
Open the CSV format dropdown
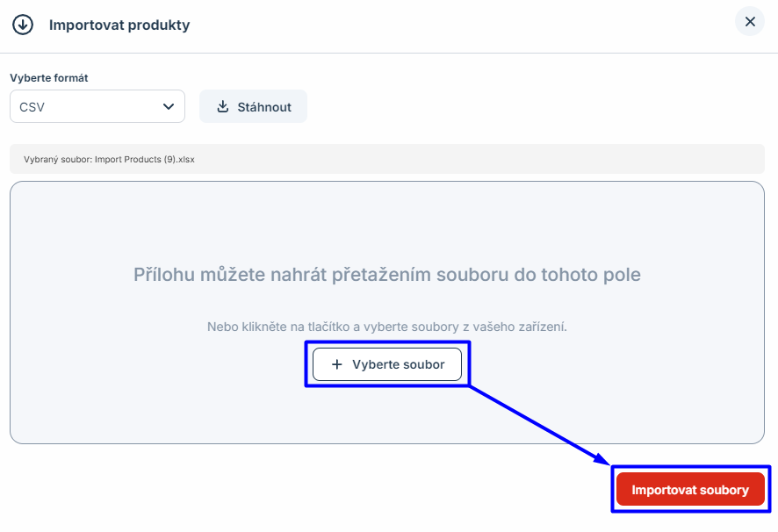click(97, 106)
